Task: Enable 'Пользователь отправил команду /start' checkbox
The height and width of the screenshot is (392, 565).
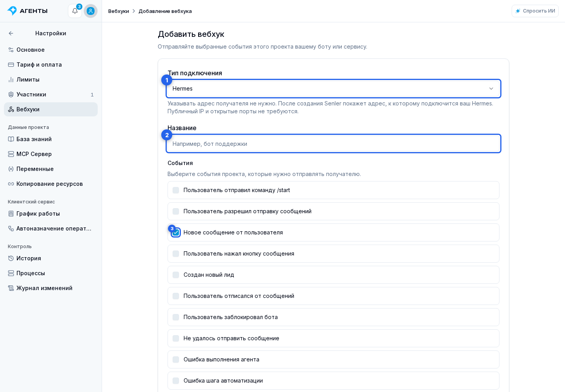Action: tap(176, 190)
